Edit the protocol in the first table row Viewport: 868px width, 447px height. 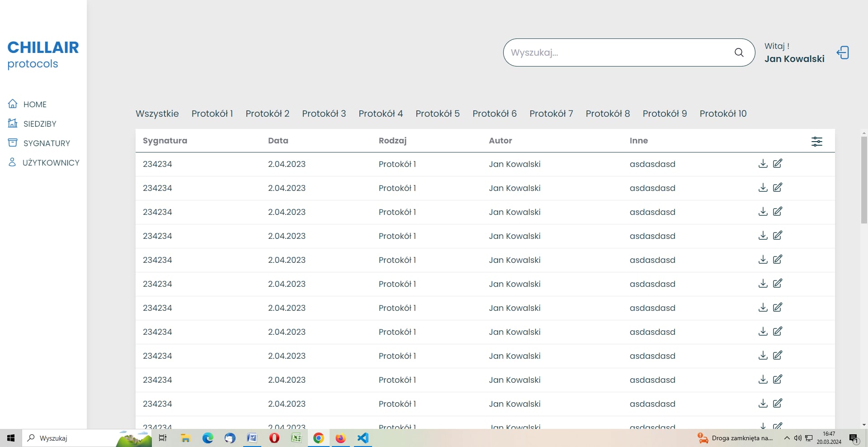(x=778, y=163)
